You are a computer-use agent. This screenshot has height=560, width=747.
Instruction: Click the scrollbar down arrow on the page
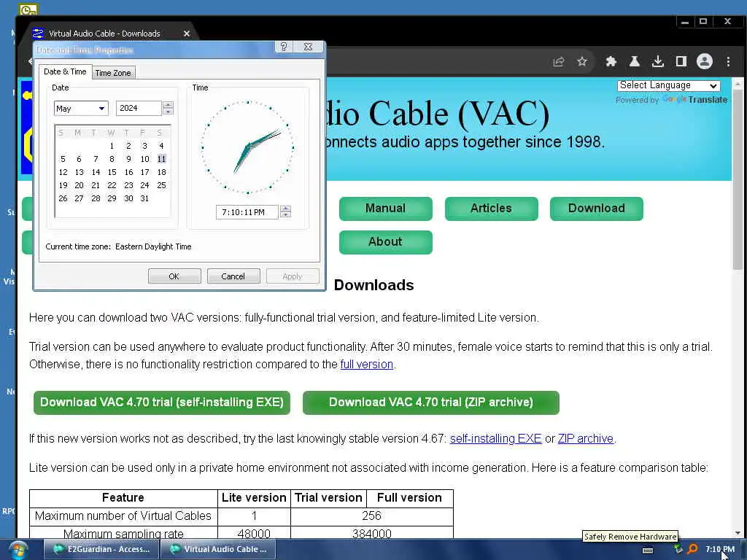pos(738,533)
